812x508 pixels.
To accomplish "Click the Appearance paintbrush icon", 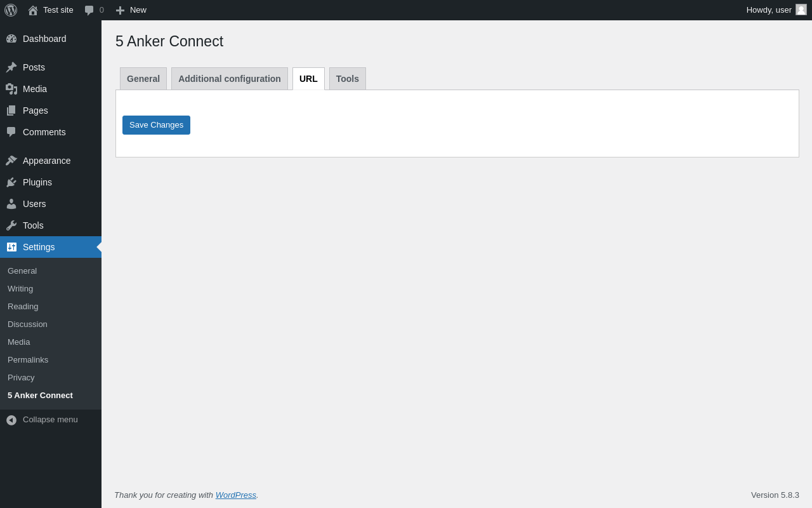I will click(11, 161).
